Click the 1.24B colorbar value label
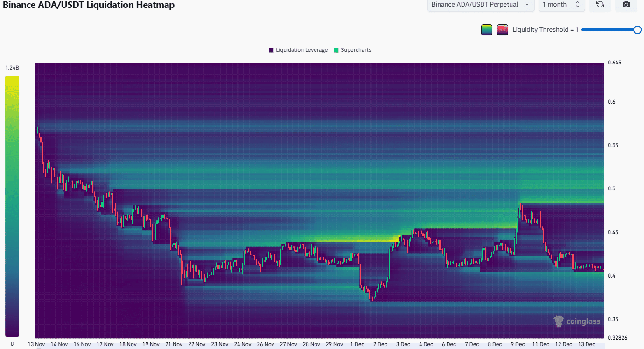 tap(11, 67)
